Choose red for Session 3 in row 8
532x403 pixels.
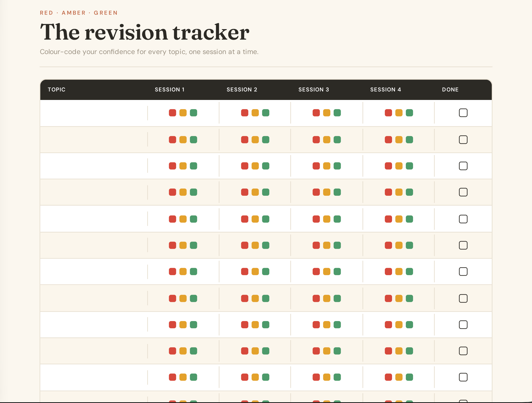point(316,298)
